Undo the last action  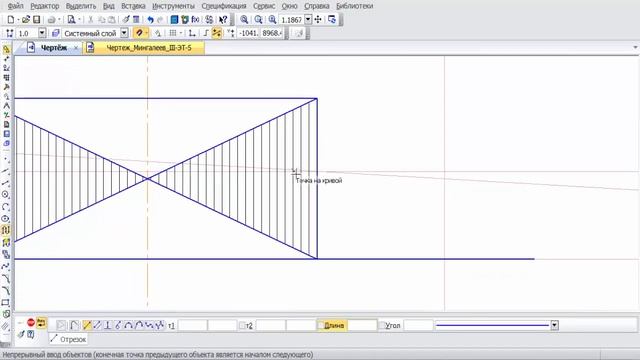[150, 19]
